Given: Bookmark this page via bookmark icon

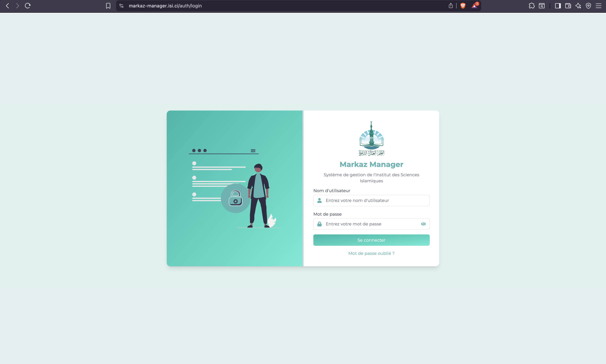Looking at the screenshot, I should click(x=108, y=6).
